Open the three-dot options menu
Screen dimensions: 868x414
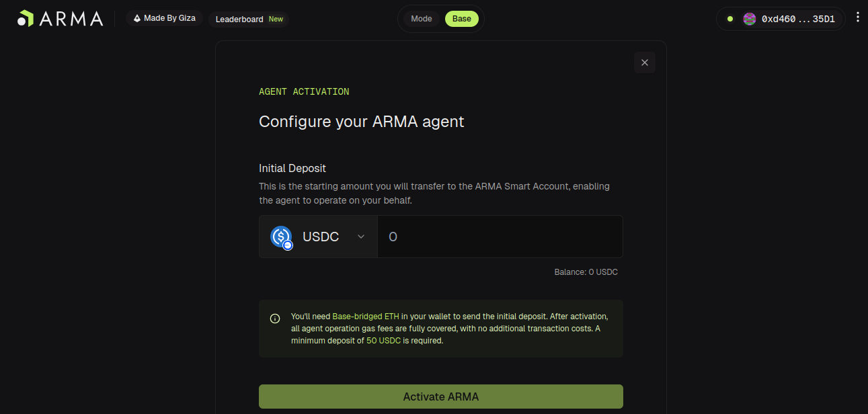pos(857,17)
